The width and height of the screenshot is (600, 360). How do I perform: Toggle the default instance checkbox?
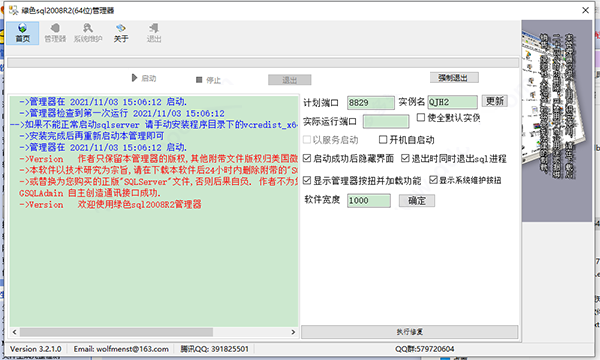tap(421, 117)
